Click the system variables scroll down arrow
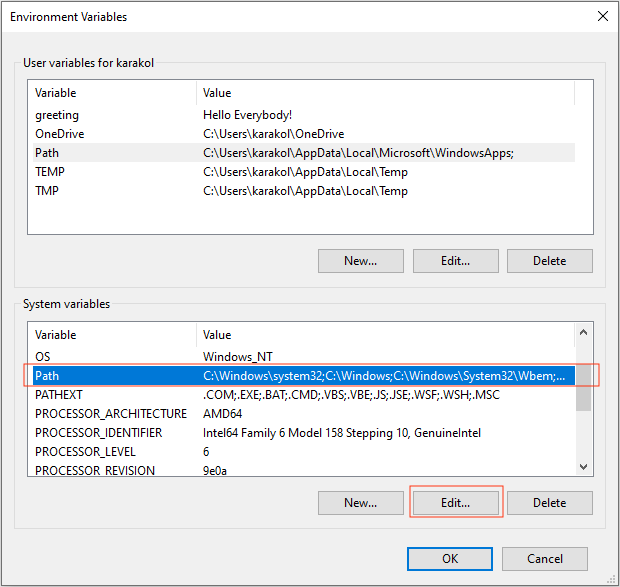This screenshot has width=620, height=587. (x=583, y=467)
